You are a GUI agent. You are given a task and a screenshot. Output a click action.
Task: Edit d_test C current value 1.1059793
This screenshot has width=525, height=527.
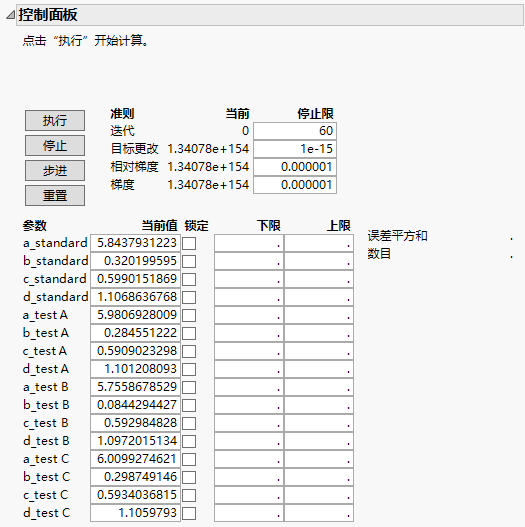135,513
